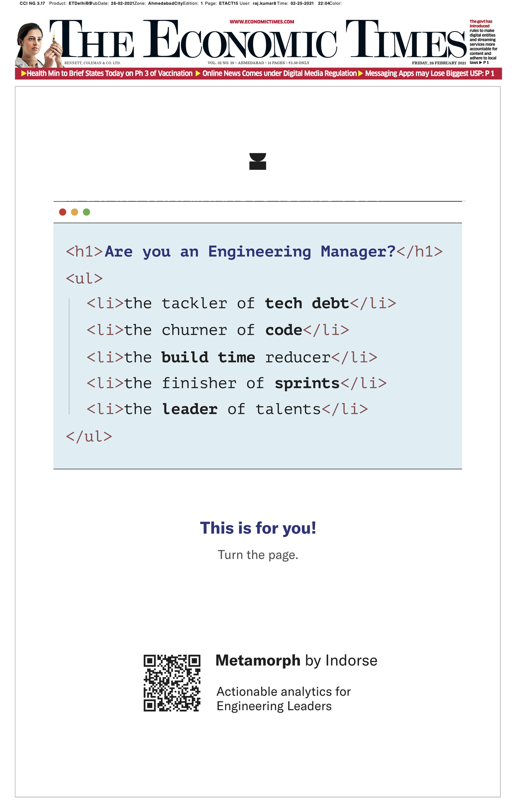Click the govt rules teaser blurb
The height and width of the screenshot is (812, 517).
(x=483, y=42)
